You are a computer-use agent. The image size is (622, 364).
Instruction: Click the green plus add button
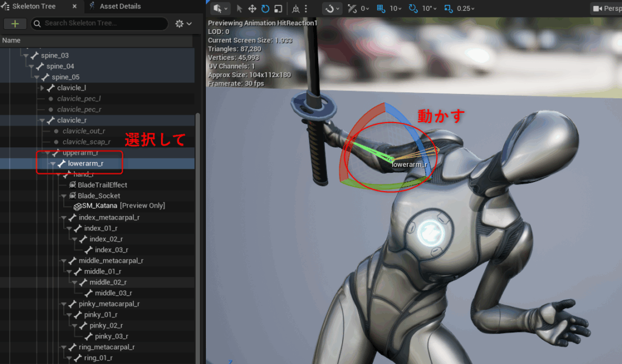point(15,24)
